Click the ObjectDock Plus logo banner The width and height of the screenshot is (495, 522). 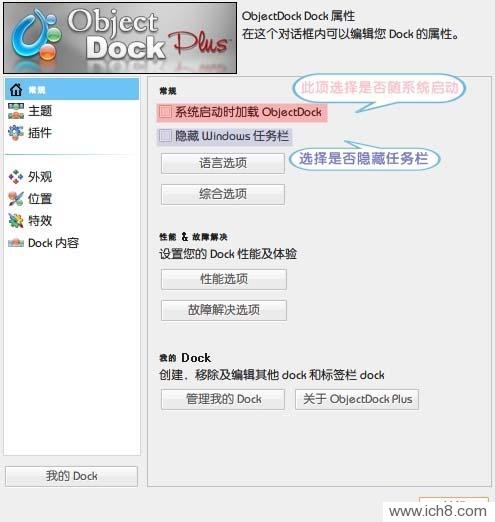click(120, 38)
